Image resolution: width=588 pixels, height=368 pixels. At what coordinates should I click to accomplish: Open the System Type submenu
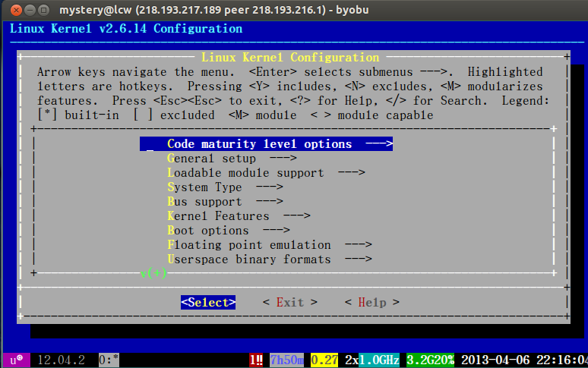coord(225,187)
